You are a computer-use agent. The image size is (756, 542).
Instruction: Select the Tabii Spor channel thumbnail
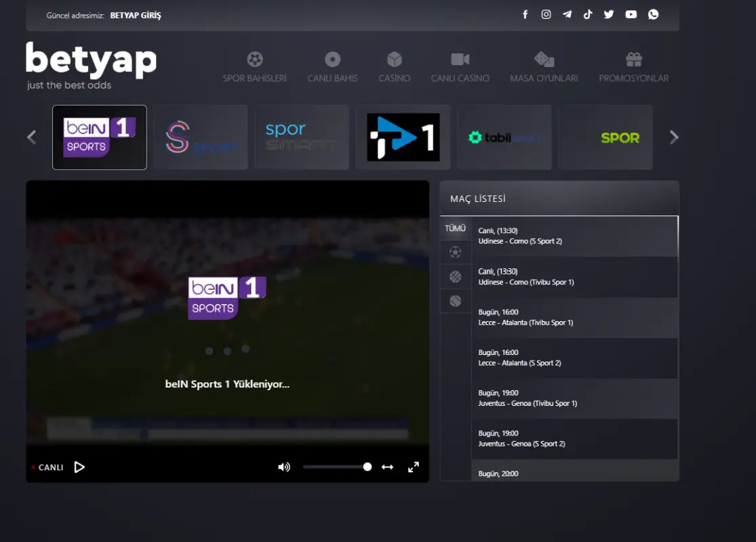tap(504, 137)
